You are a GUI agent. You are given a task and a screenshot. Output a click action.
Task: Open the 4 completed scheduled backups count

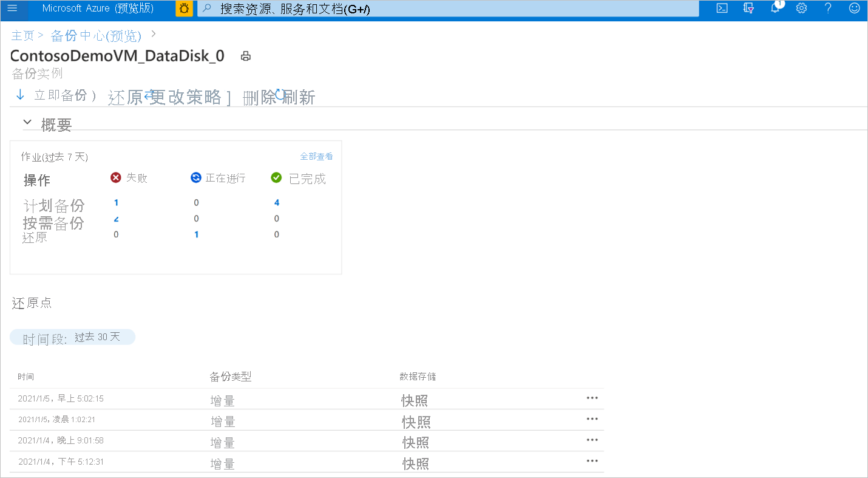[277, 203]
